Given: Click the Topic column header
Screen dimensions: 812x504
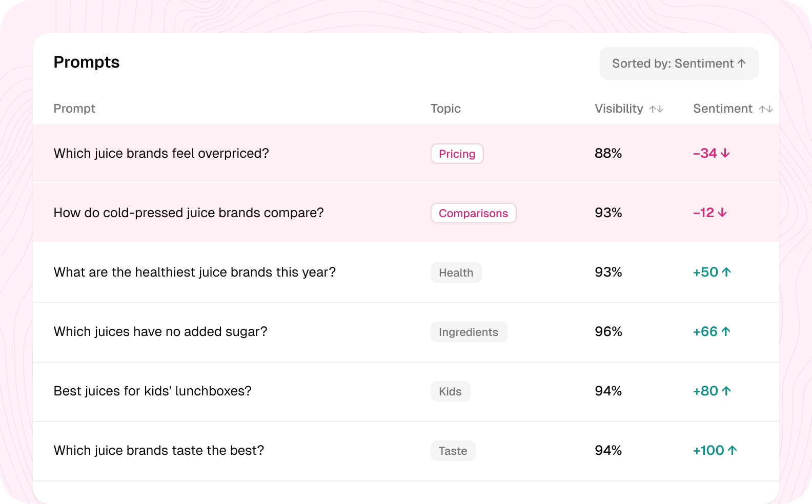Looking at the screenshot, I should point(445,109).
